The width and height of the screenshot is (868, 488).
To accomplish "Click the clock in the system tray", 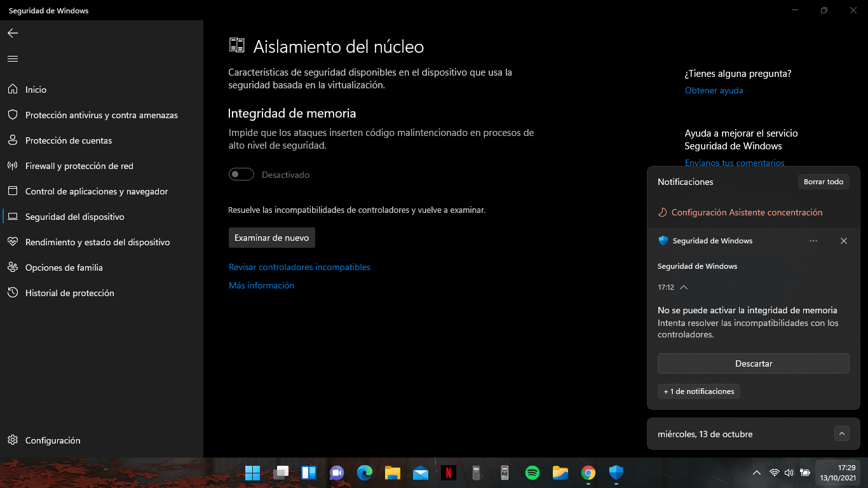I will tap(837, 473).
